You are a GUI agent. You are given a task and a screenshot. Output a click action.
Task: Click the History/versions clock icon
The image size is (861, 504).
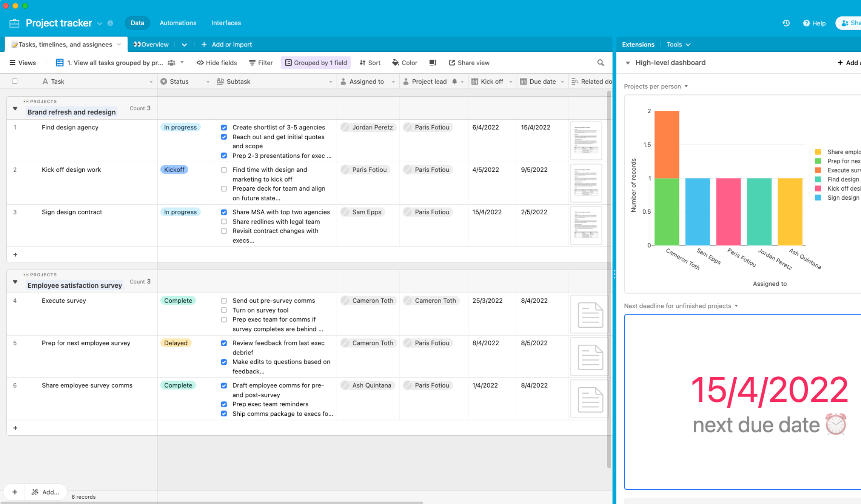pyautogui.click(x=786, y=23)
